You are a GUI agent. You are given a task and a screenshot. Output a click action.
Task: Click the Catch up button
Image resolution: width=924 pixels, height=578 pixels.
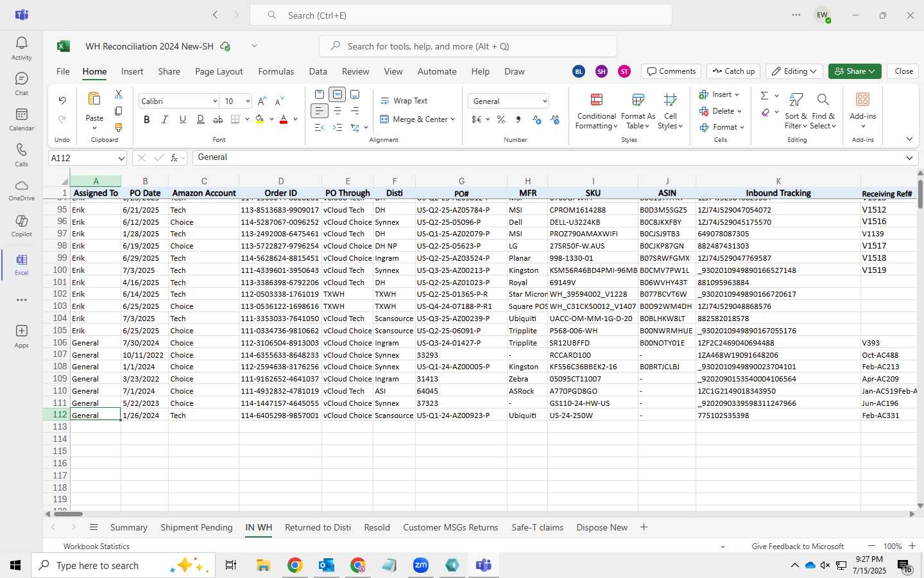[x=733, y=71]
